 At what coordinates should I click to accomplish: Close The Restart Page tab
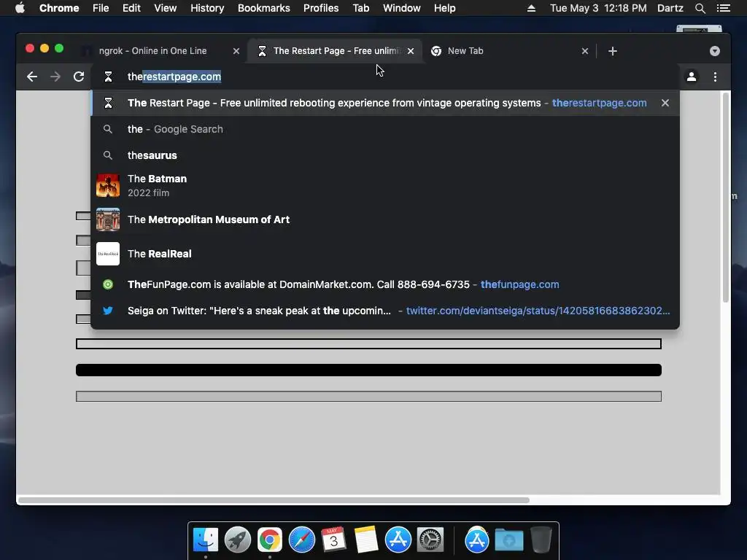(411, 51)
